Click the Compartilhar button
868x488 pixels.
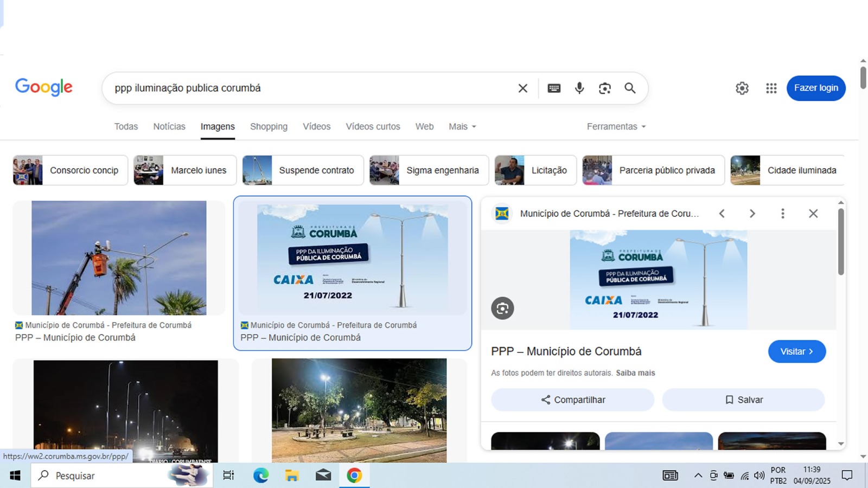pos(573,400)
